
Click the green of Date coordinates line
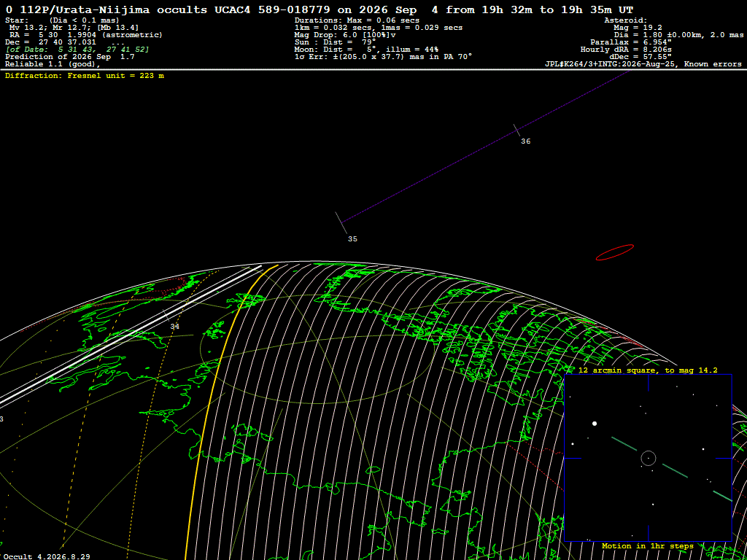point(77,50)
